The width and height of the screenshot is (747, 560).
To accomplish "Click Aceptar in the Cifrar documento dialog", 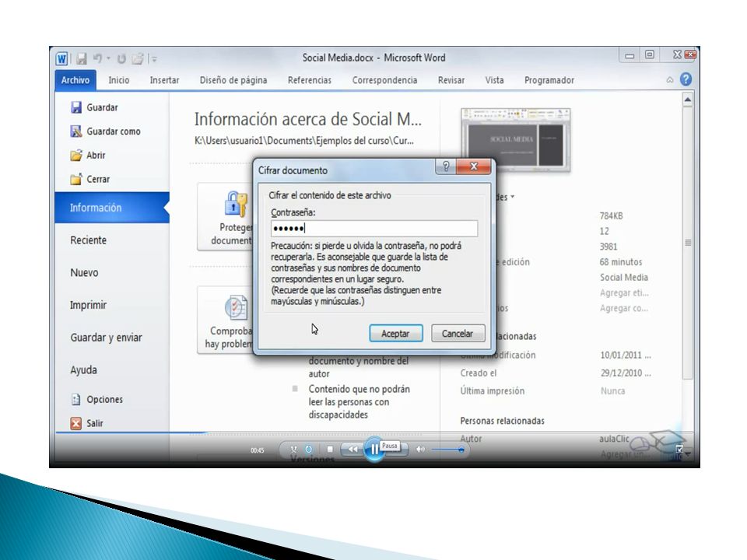I will click(395, 334).
